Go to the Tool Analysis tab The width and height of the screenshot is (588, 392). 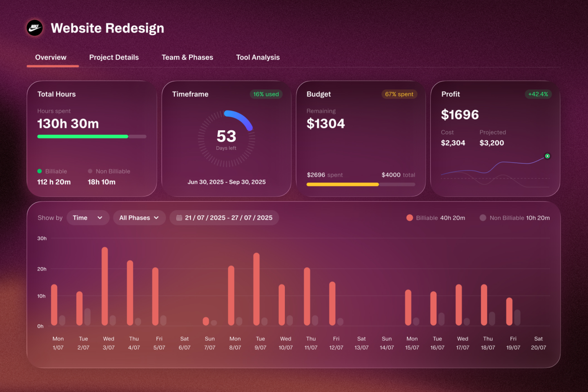(x=258, y=57)
